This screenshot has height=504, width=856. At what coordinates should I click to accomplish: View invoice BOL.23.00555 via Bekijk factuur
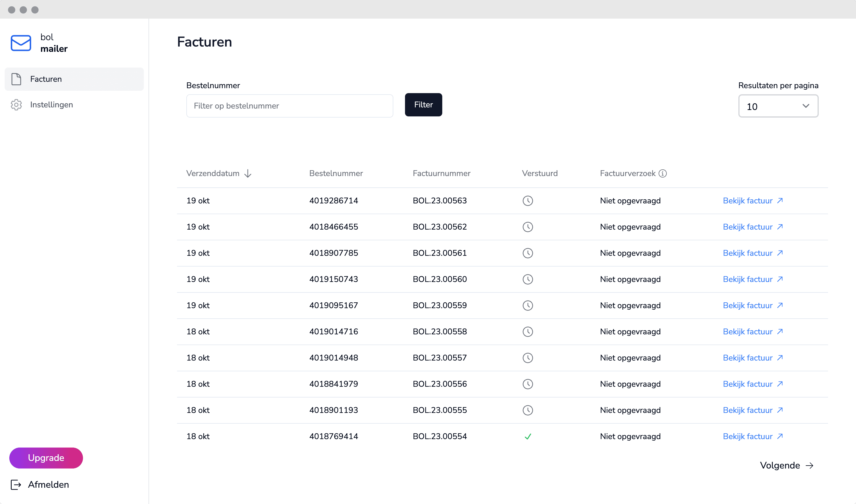pyautogui.click(x=752, y=410)
